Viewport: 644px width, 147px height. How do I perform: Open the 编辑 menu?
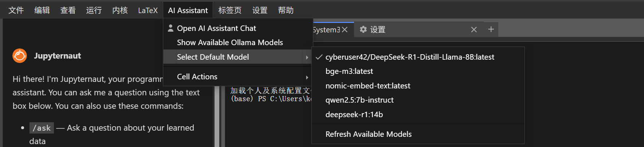[42, 10]
